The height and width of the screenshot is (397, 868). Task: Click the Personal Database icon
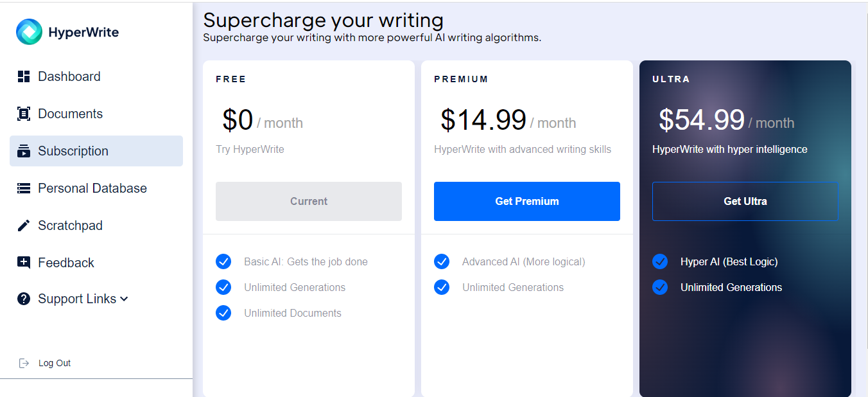pyautogui.click(x=24, y=188)
